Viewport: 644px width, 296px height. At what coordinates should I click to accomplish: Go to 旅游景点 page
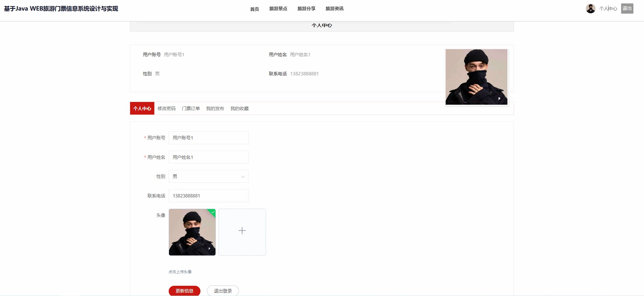278,9
